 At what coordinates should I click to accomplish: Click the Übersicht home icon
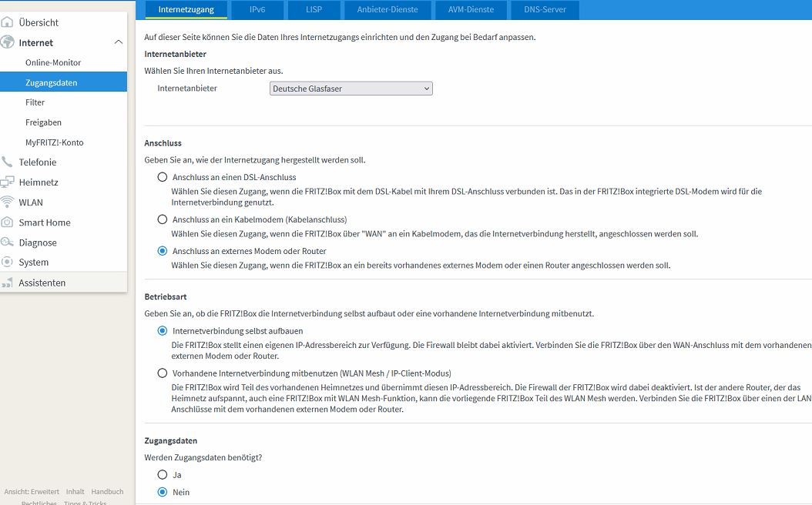(x=7, y=22)
